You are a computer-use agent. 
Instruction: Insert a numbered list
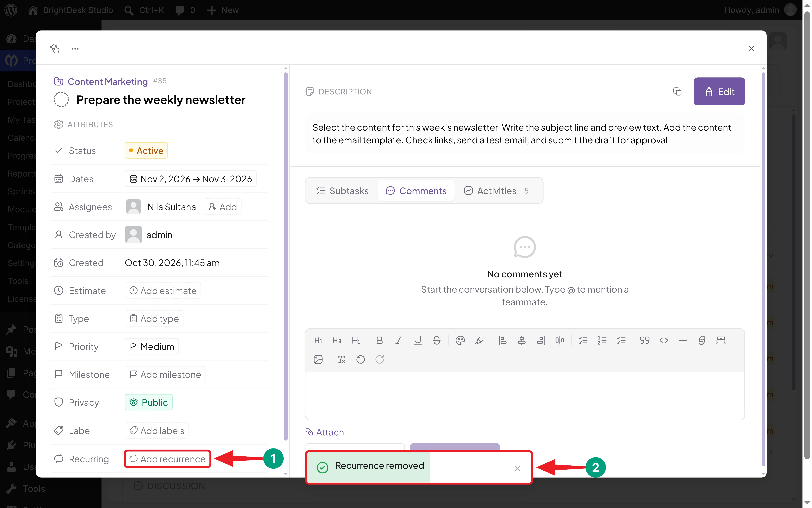[x=602, y=340]
